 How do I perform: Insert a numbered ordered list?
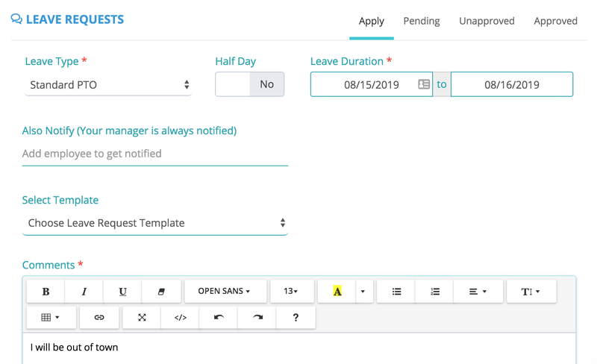point(434,292)
